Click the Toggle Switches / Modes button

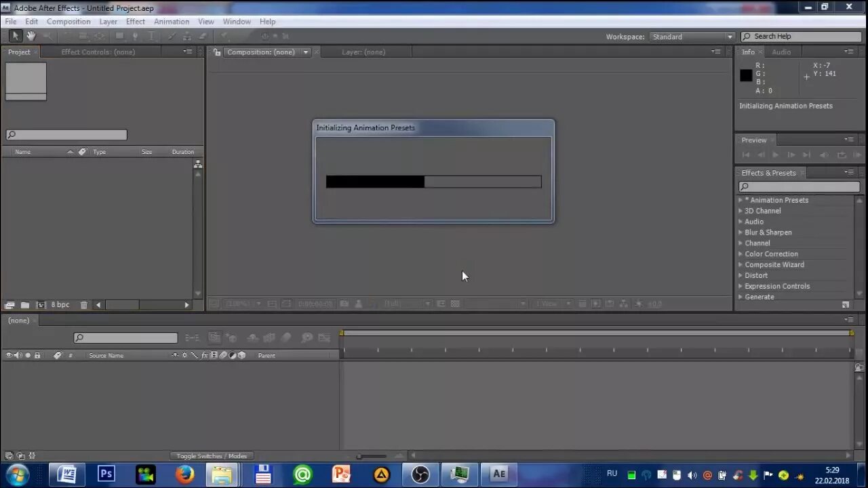(212, 456)
